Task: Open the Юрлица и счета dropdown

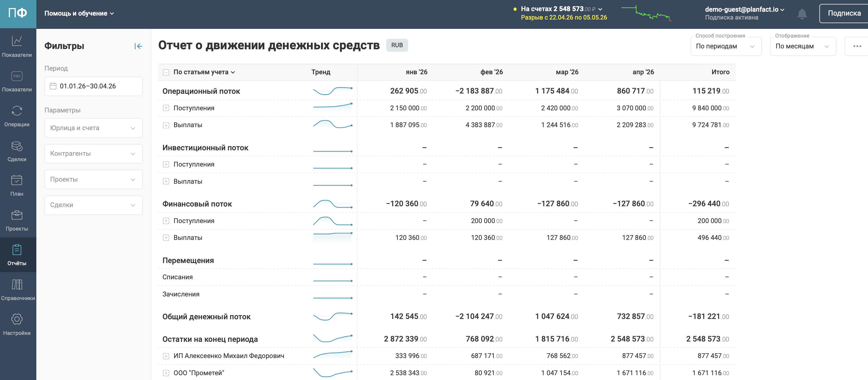Action: (x=93, y=128)
